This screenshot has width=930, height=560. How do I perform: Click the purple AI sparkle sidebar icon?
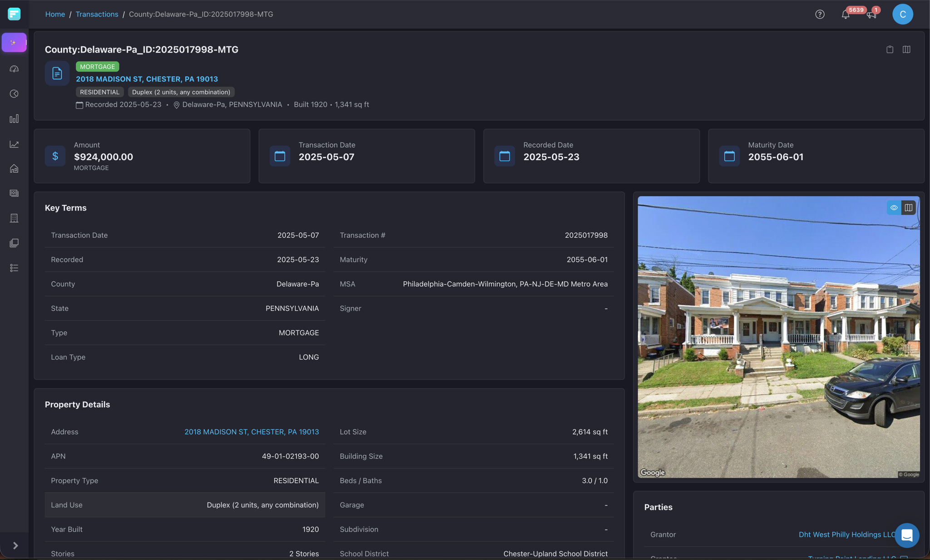tap(14, 43)
